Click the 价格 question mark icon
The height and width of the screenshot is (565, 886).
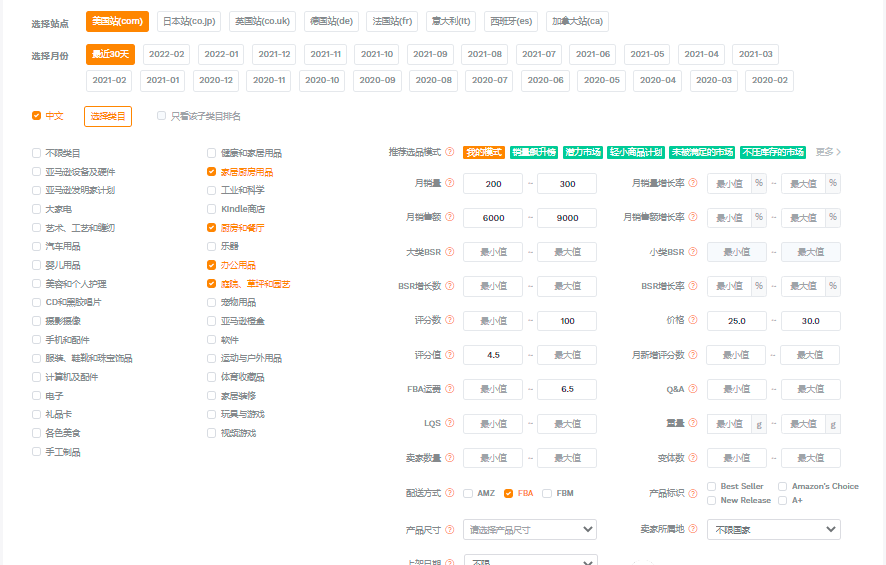(693, 320)
